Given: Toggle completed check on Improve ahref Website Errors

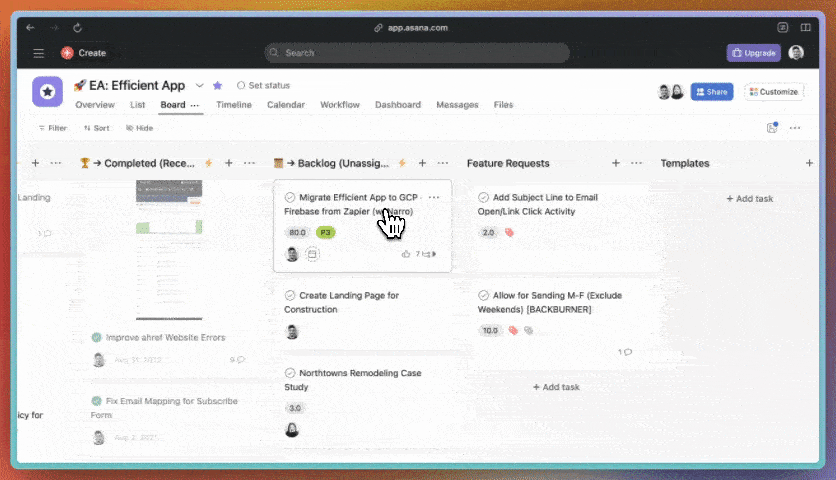Looking at the screenshot, I should 97,338.
